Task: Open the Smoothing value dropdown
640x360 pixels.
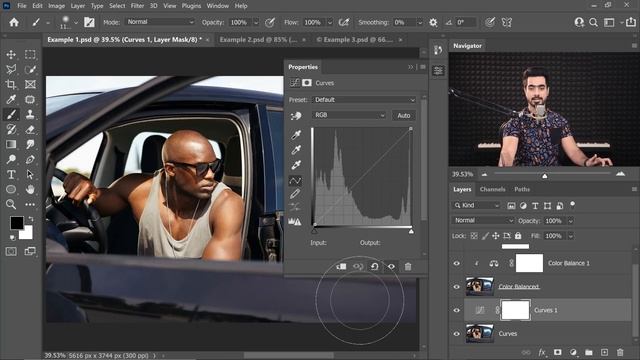Action: point(420,22)
